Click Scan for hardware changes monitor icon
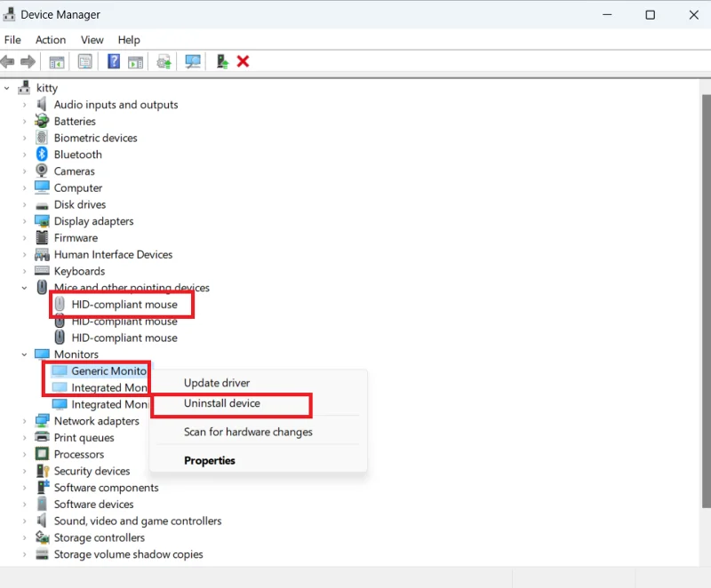The width and height of the screenshot is (711, 588). click(x=193, y=61)
